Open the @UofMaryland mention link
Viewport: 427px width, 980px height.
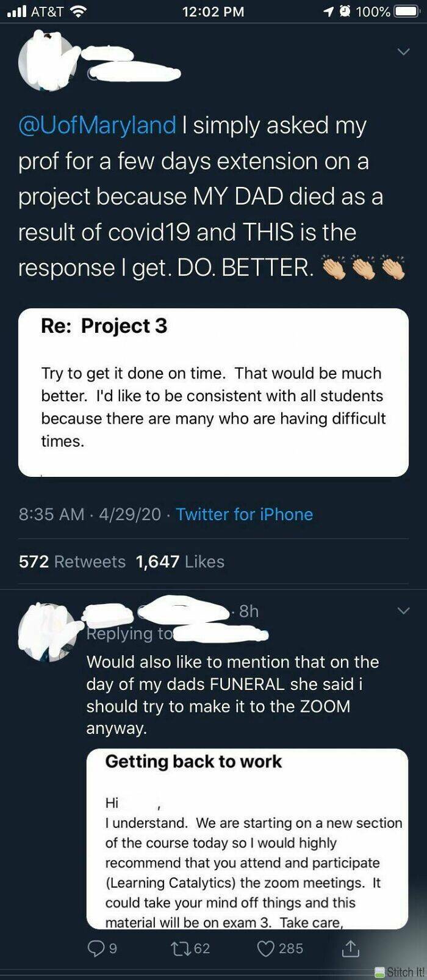pos(98,126)
